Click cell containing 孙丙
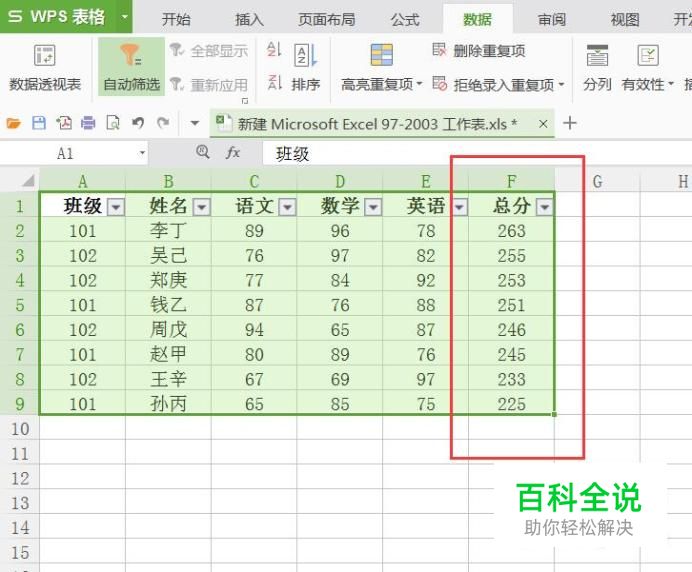 point(168,403)
